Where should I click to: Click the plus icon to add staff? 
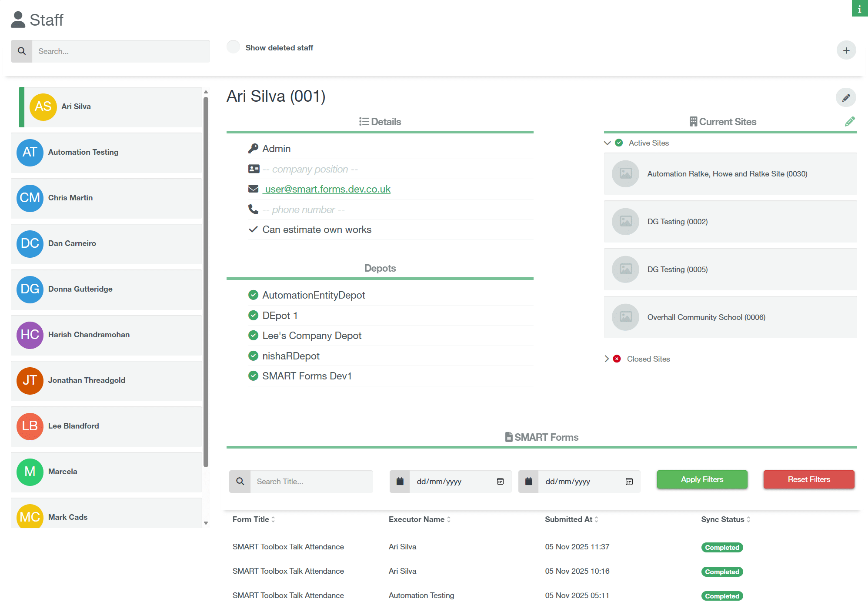pyautogui.click(x=846, y=50)
